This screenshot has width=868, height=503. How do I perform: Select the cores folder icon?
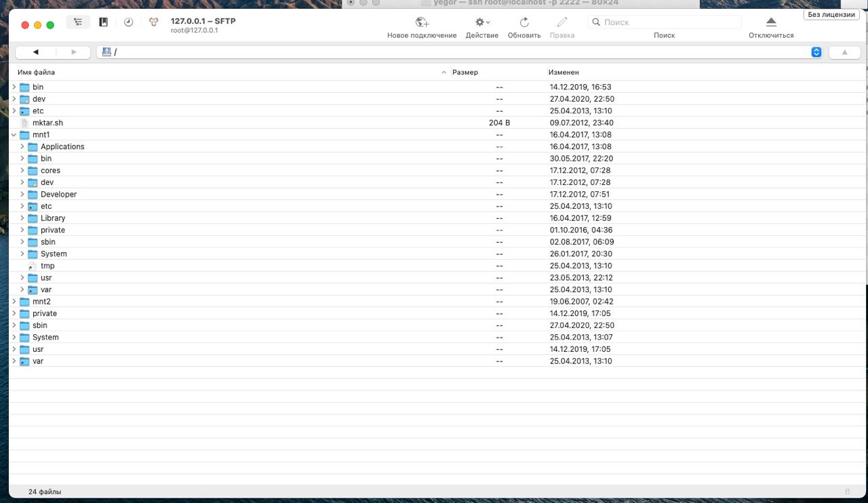click(33, 170)
